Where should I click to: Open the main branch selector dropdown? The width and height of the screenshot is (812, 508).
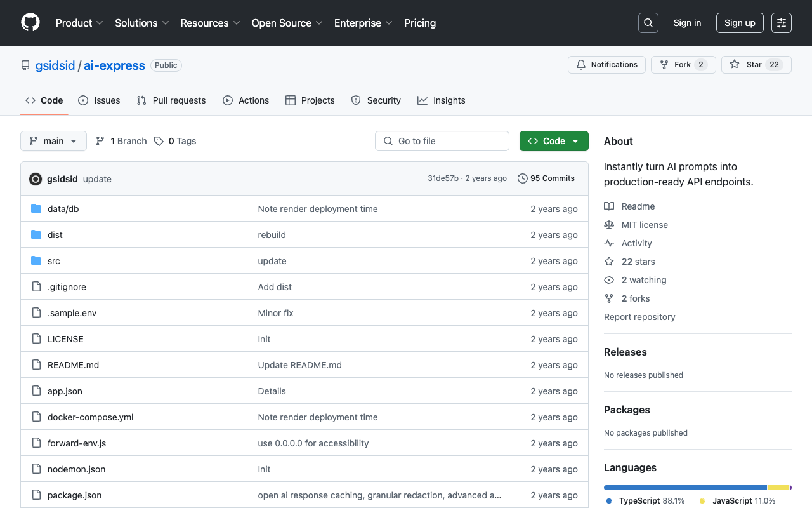(53, 141)
